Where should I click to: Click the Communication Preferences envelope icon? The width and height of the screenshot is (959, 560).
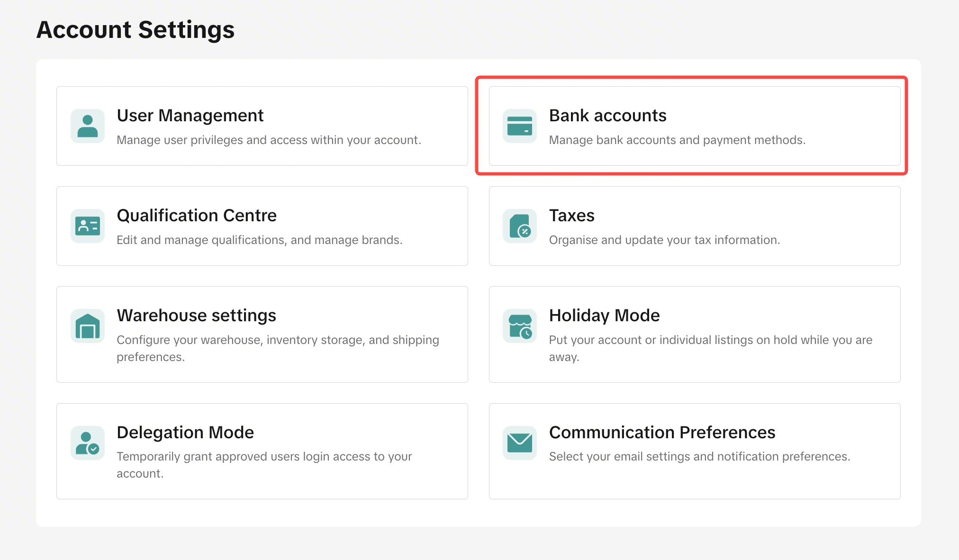520,443
